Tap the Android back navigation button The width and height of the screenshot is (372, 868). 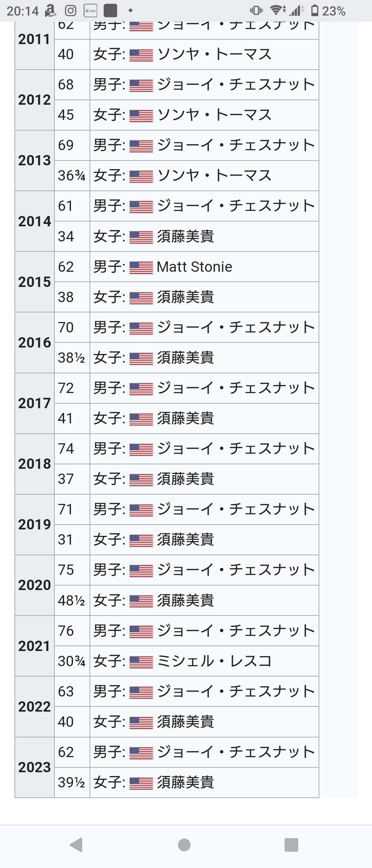(x=76, y=845)
